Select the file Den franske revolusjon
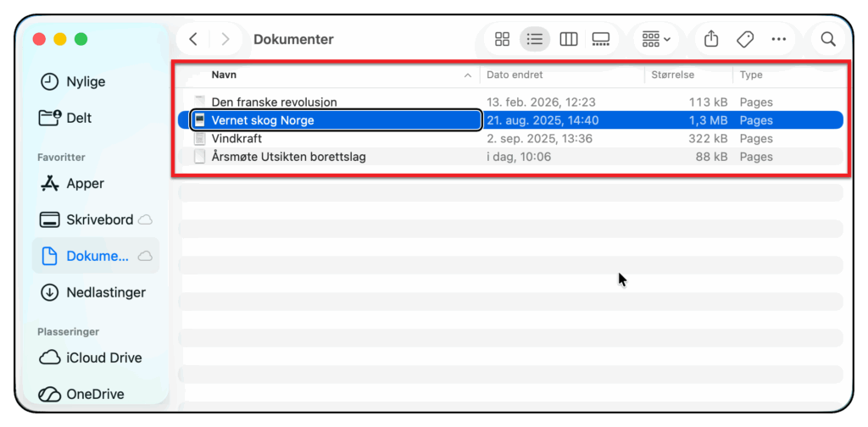 (x=509, y=102)
